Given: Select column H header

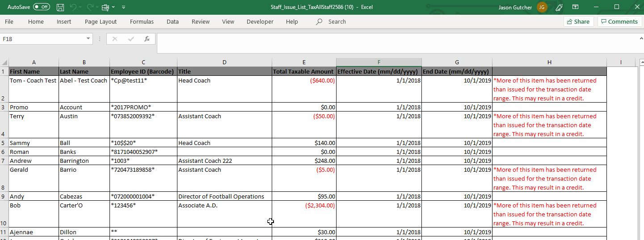Looking at the screenshot, I should point(549,62).
